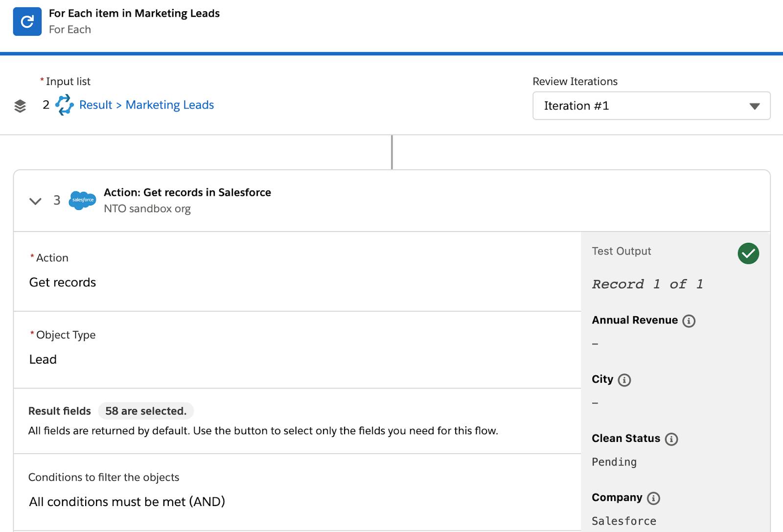Click the Iteration #1 dropdown arrow

point(755,106)
